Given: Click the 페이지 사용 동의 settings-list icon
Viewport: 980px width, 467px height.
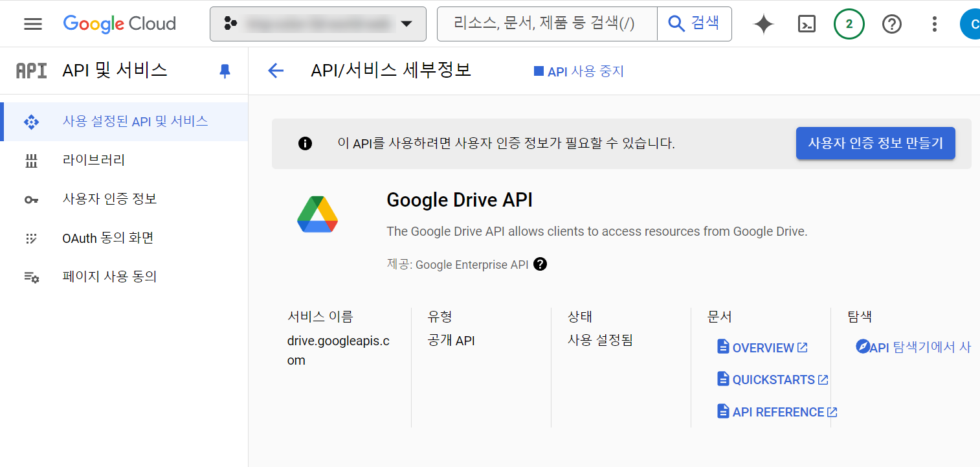Looking at the screenshot, I should coord(32,277).
